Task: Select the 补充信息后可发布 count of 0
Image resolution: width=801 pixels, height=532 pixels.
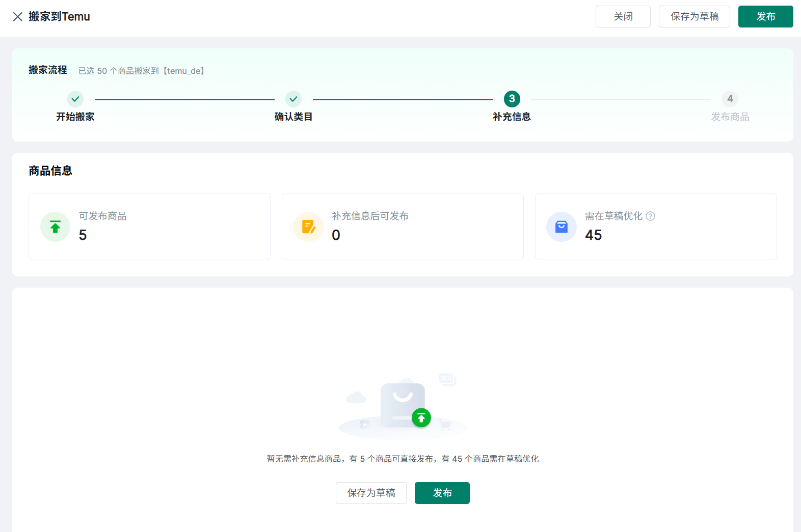Action: pyautogui.click(x=336, y=235)
